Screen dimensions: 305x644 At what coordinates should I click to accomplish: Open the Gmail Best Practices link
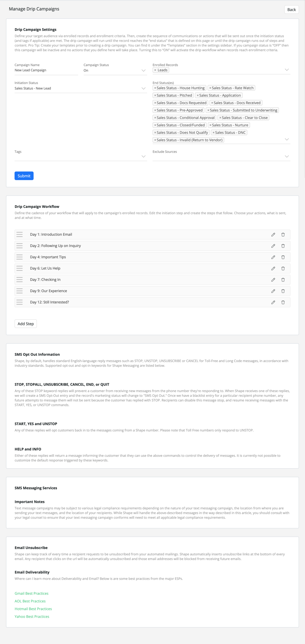[x=31, y=593]
